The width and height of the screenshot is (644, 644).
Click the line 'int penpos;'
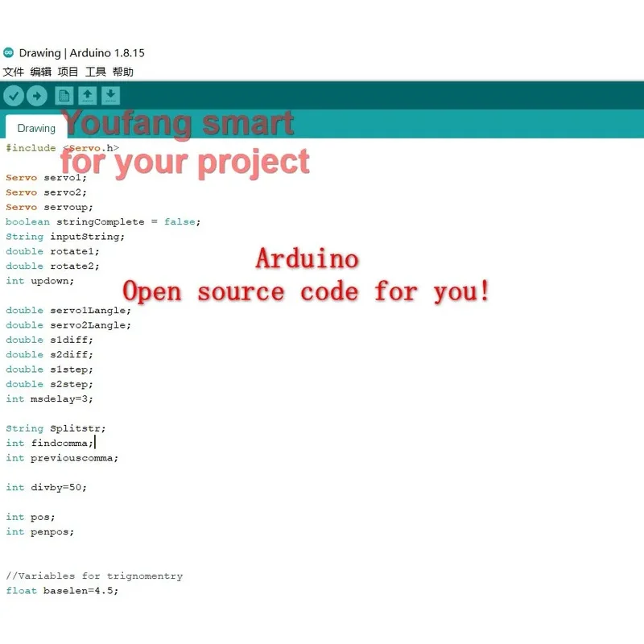coord(39,532)
